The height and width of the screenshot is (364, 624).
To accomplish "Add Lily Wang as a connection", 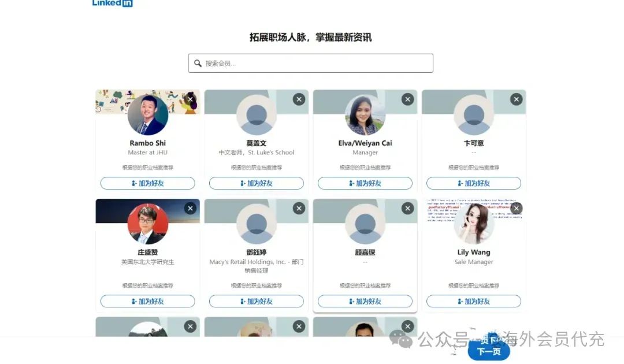I will tap(474, 301).
